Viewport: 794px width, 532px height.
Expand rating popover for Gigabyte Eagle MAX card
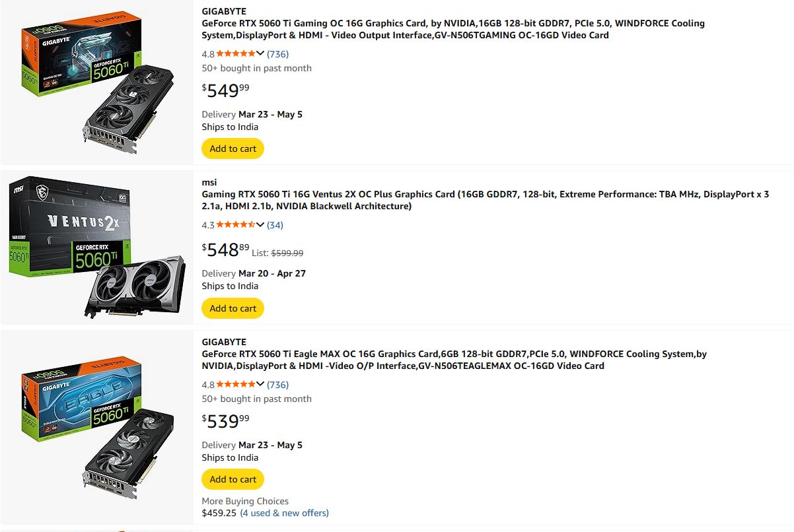pos(260,385)
